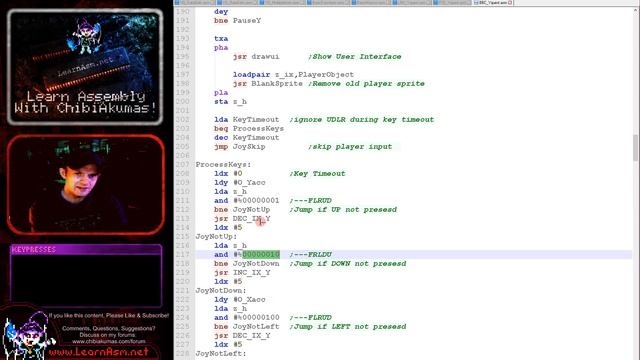Open the www.chibiakumas.com/forum link
Viewport: 640px width, 360px height.
tap(109, 341)
